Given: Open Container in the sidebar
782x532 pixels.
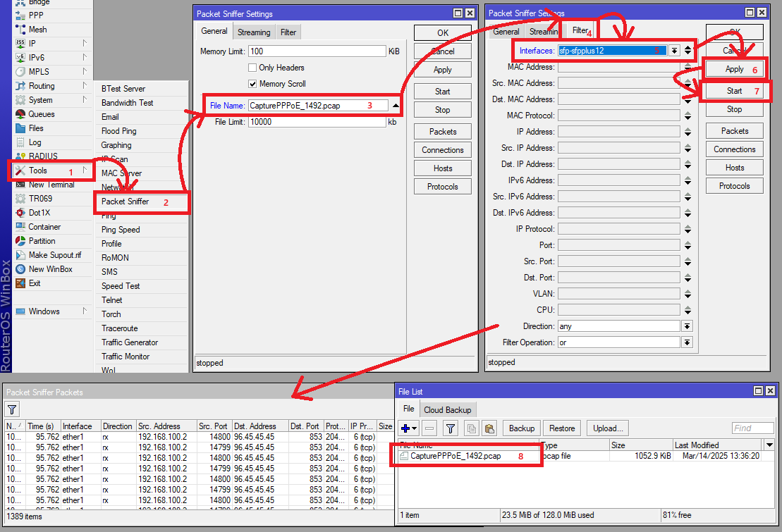Looking at the screenshot, I should [44, 227].
